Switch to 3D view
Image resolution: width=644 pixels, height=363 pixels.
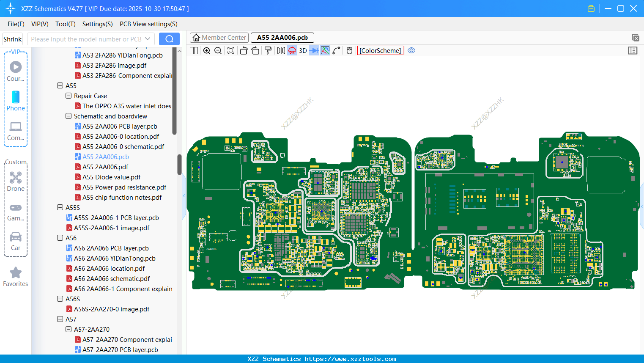click(x=303, y=51)
